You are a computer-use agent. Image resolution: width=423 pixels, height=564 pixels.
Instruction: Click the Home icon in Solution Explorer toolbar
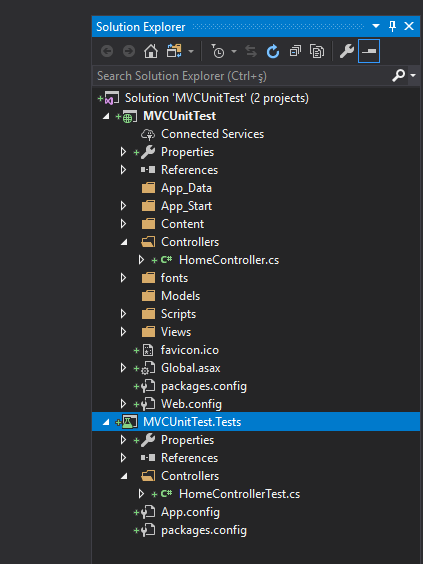click(151, 51)
